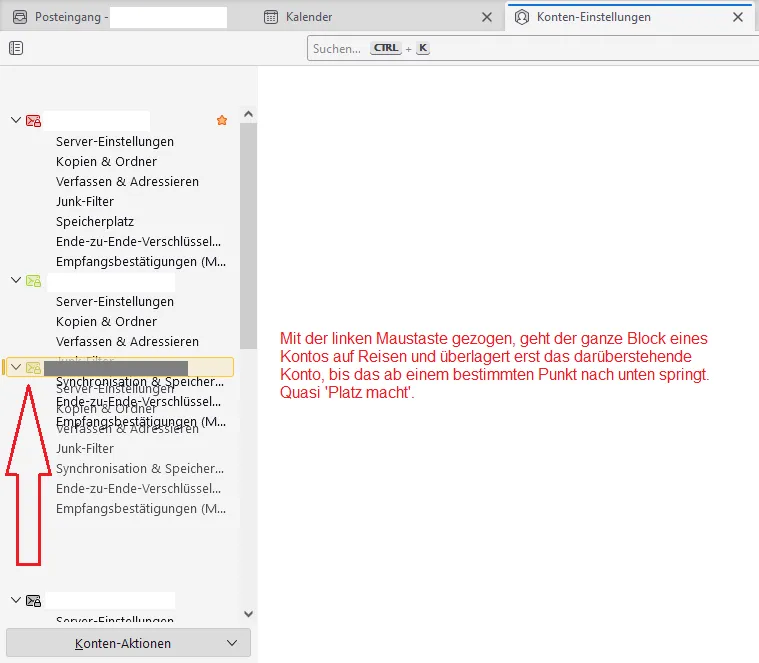Select the red mail account icon
Viewport: 759px width, 663px height.
tap(33, 121)
